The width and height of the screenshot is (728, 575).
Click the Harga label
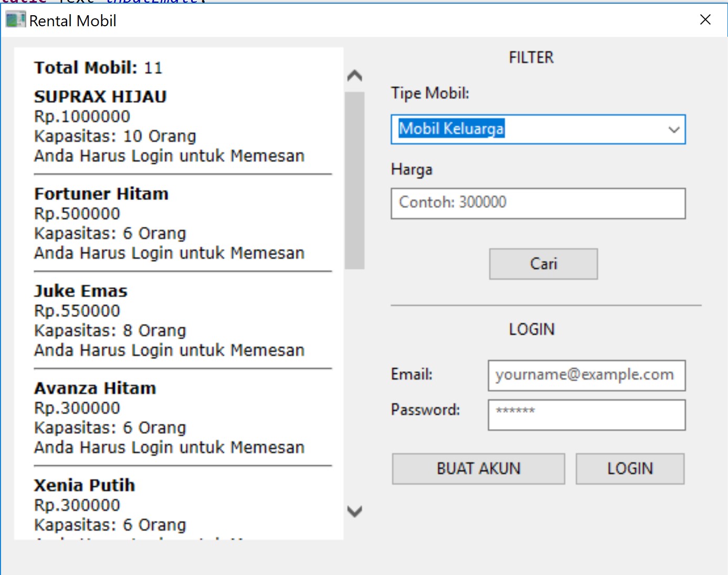click(x=412, y=170)
